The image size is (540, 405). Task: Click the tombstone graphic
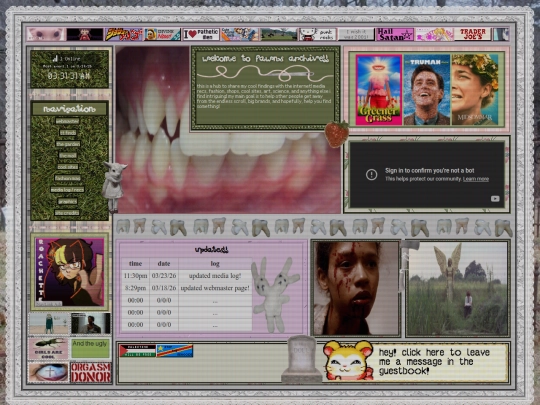click(x=301, y=359)
